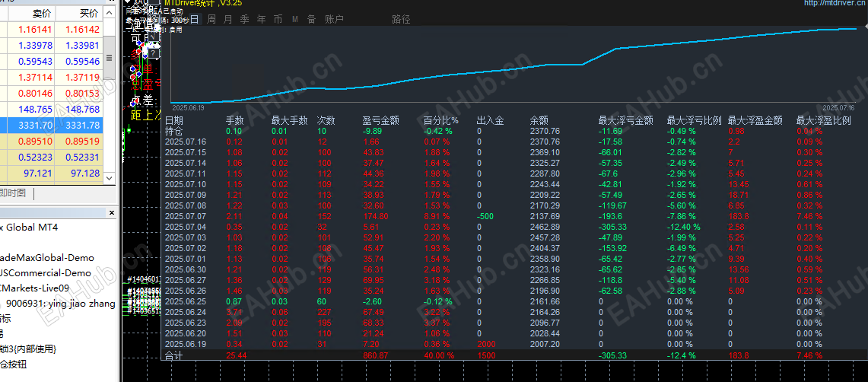Click the question mark help icon
This screenshot has width=868, height=382.
point(154,53)
